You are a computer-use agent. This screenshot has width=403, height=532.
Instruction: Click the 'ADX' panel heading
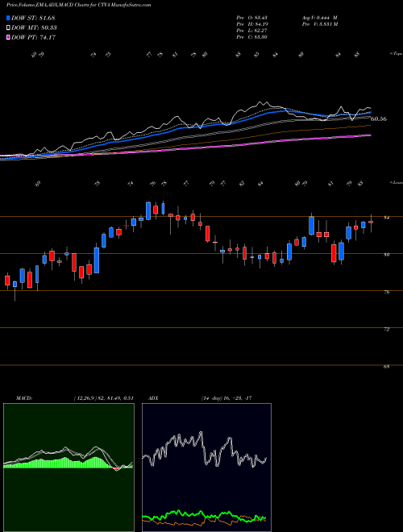coord(154,398)
